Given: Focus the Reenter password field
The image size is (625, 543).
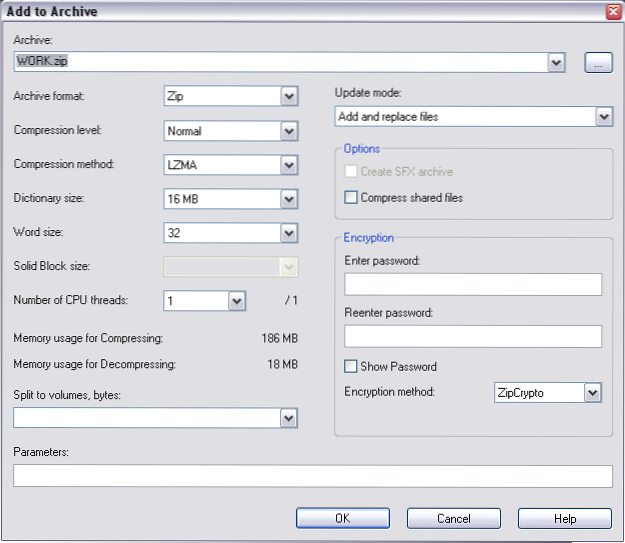Looking at the screenshot, I should (x=473, y=336).
